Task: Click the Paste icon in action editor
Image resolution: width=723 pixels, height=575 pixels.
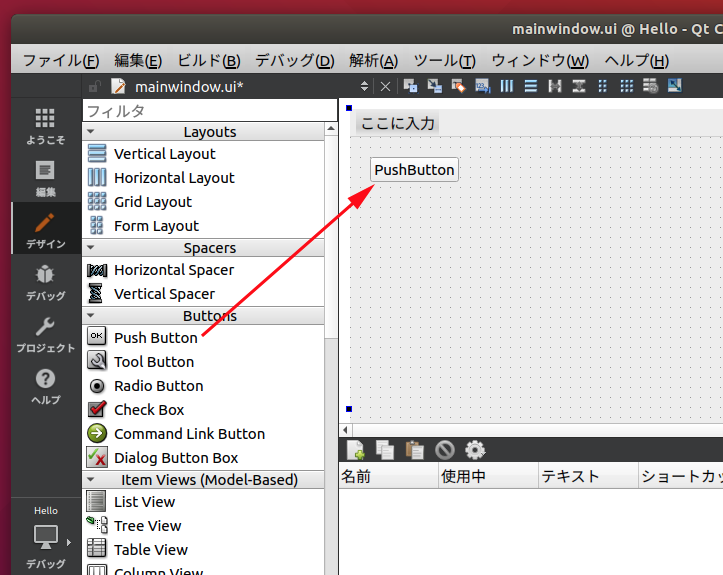Action: [415, 450]
